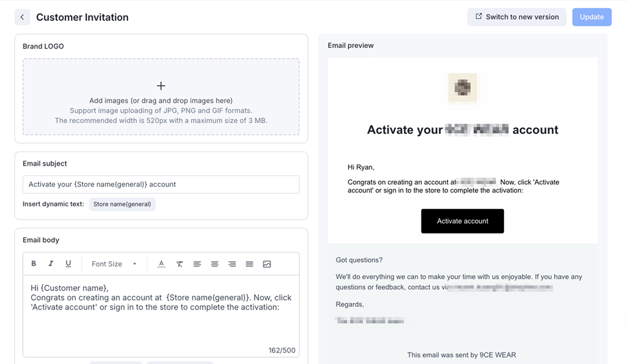Click the Email subject input field
628x364 pixels.
pyautogui.click(x=161, y=184)
